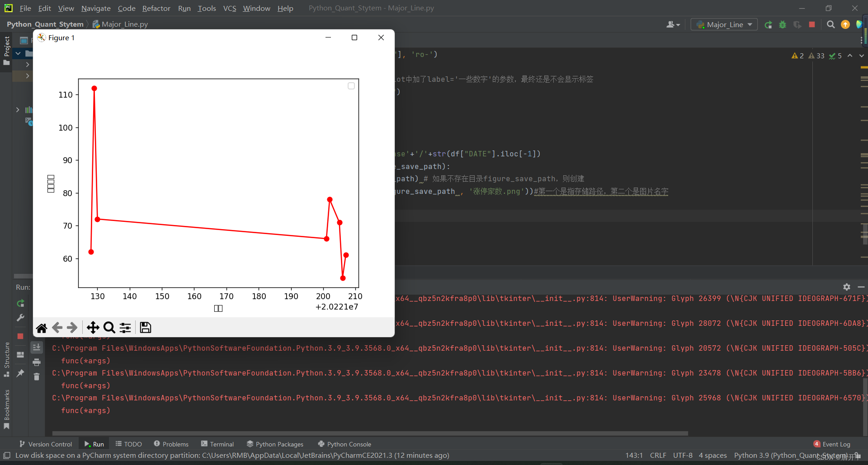Click the Run console horizontal scrollbar
868x465 pixels.
point(370,433)
